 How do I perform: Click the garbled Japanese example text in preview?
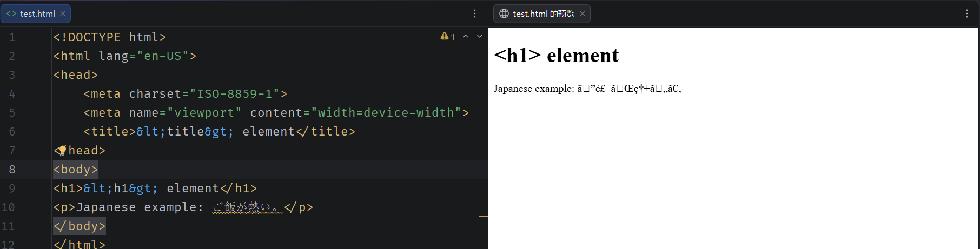629,89
